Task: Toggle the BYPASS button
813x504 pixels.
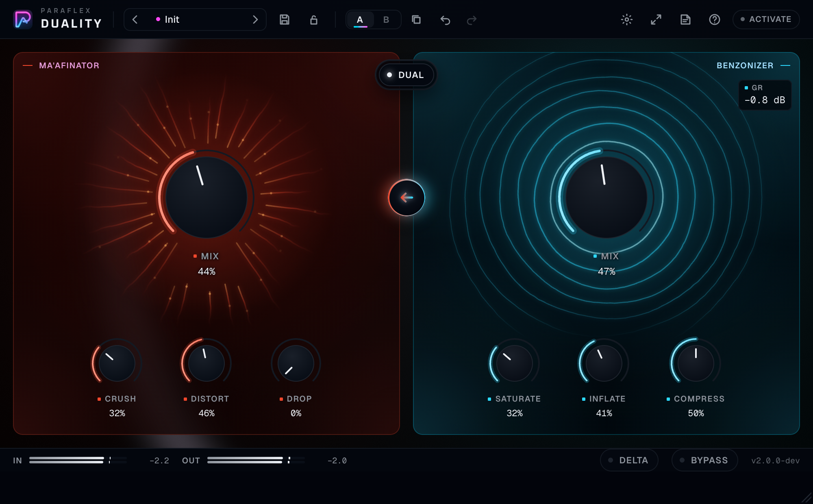Action: 705,460
